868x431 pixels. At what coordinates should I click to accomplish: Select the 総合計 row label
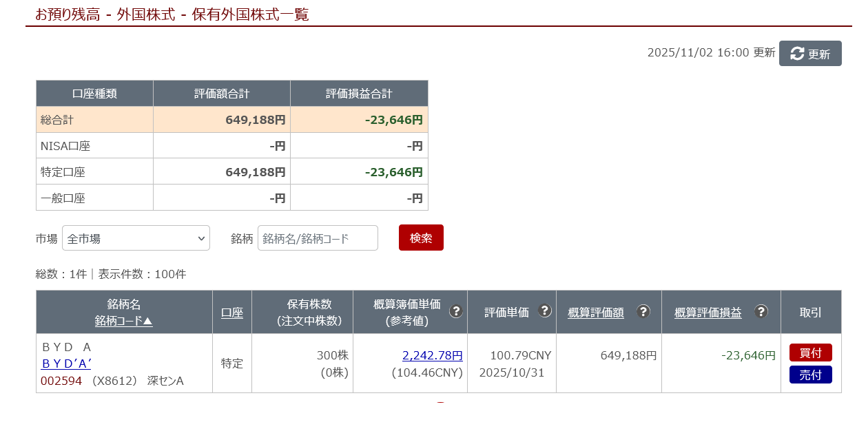pyautogui.click(x=57, y=120)
